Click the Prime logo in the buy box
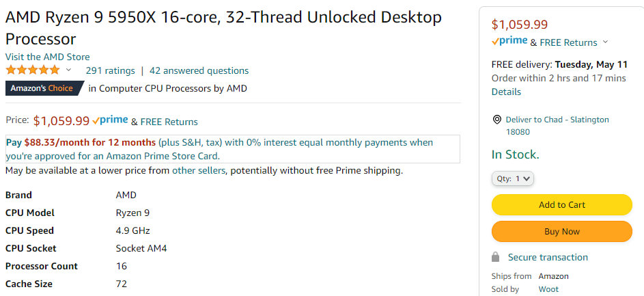Image resolution: width=644 pixels, height=296 pixels. tap(509, 41)
